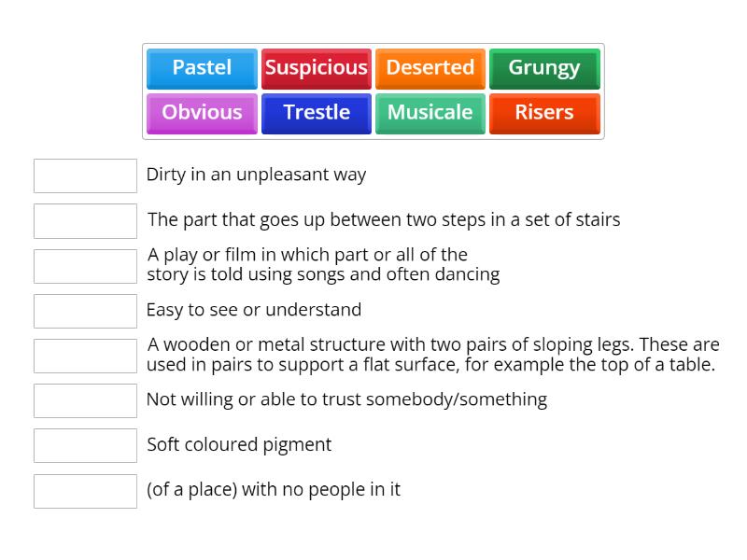Click the '(of a place) with no people' text
The image size is (747, 560).
pyautogui.click(x=274, y=490)
